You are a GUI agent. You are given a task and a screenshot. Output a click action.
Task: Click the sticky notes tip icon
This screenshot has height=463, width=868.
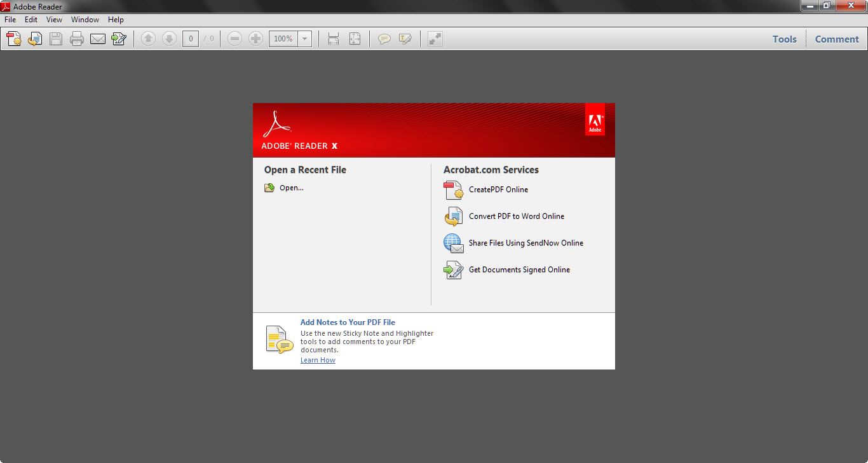280,340
